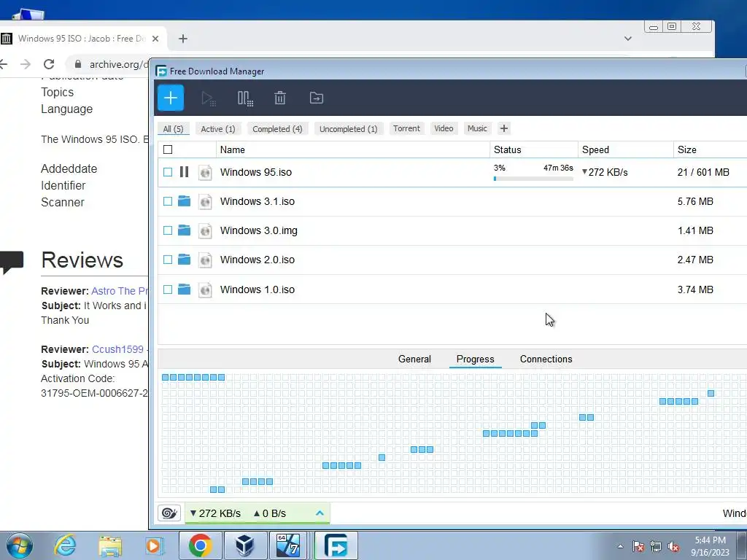Select the Completed (4) filter
The image size is (747, 560).
coord(277,128)
